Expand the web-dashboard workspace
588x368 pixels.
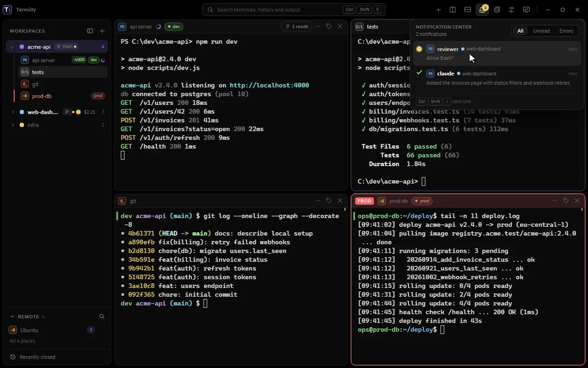[13, 112]
